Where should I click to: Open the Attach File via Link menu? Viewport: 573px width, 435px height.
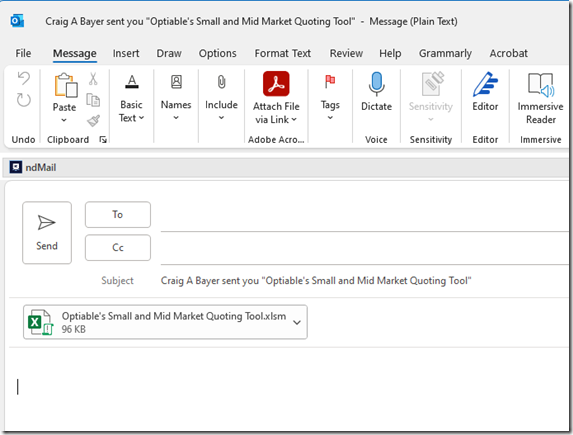[x=276, y=98]
